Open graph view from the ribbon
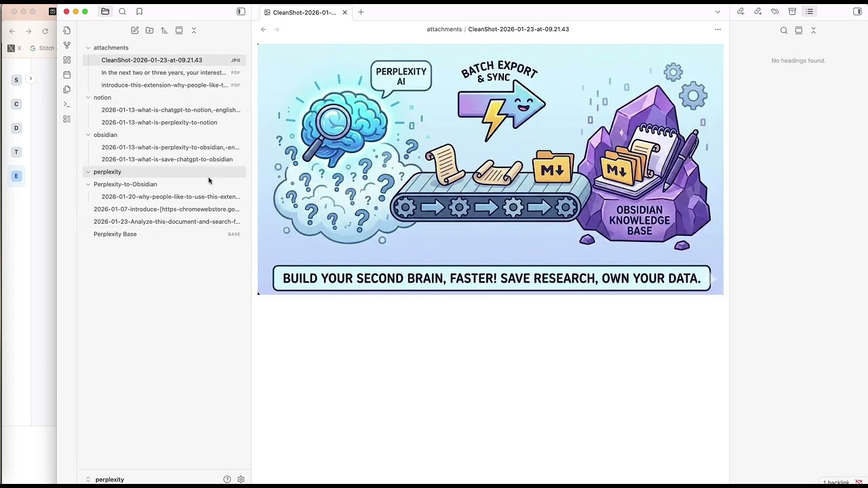Image resolution: width=868 pixels, height=488 pixels. (66, 45)
